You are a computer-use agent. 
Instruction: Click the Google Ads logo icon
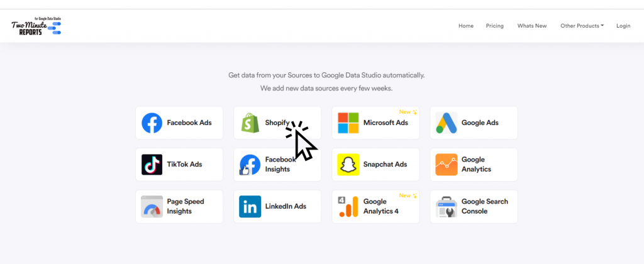tap(447, 123)
